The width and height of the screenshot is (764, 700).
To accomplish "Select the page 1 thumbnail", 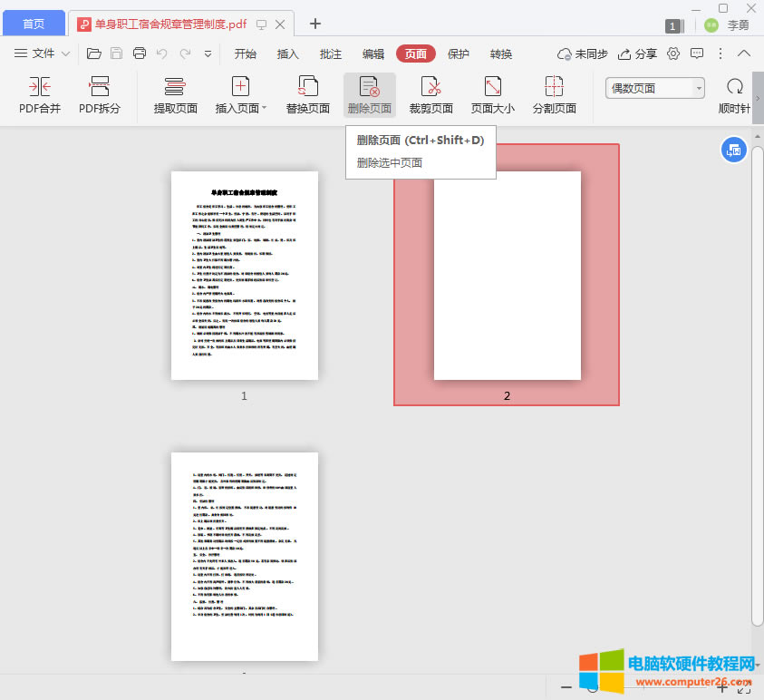I will point(243,275).
